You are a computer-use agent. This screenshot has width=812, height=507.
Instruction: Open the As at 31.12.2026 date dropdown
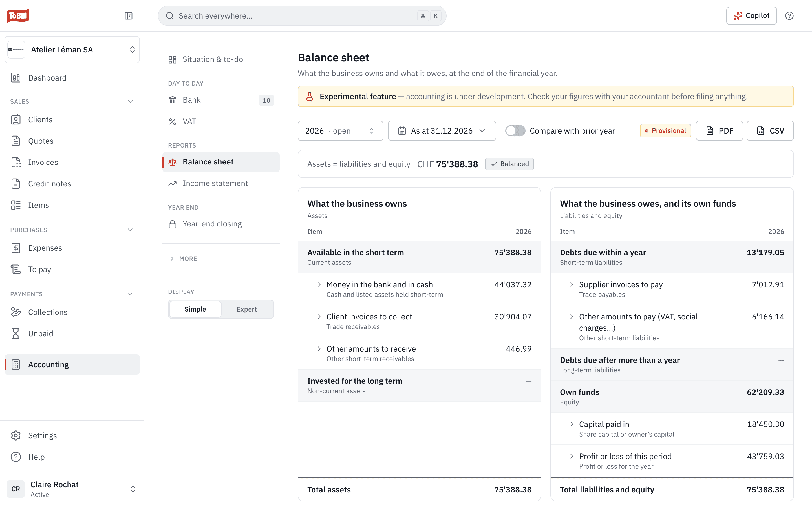point(442,131)
